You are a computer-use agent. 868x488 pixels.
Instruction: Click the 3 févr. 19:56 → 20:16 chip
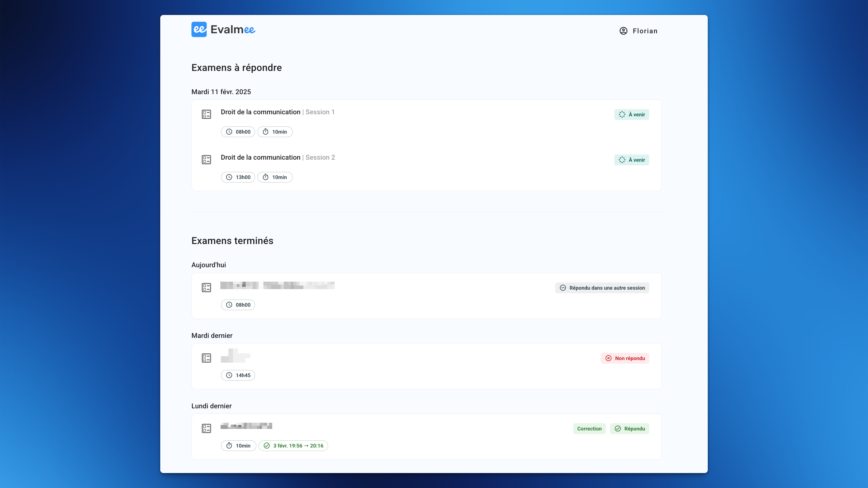pyautogui.click(x=293, y=445)
